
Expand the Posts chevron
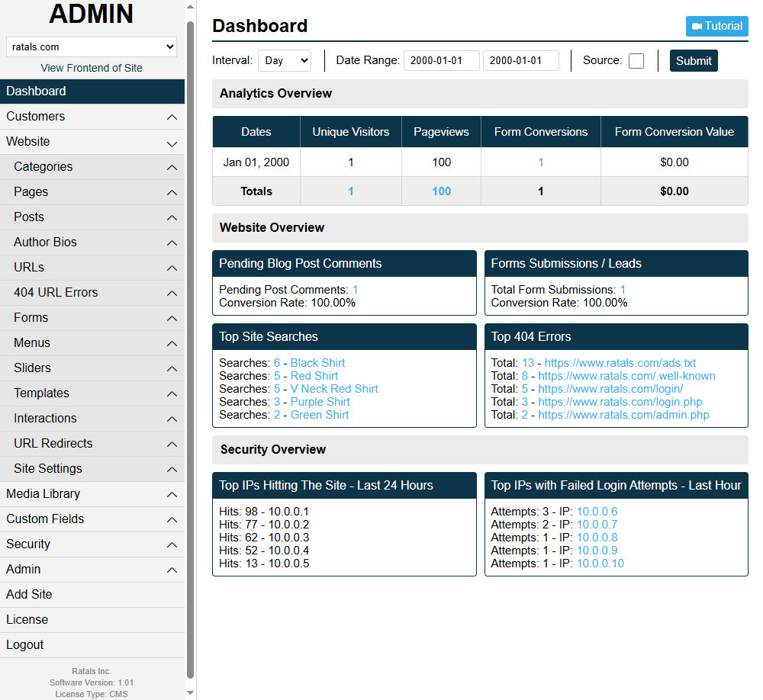pos(172,218)
